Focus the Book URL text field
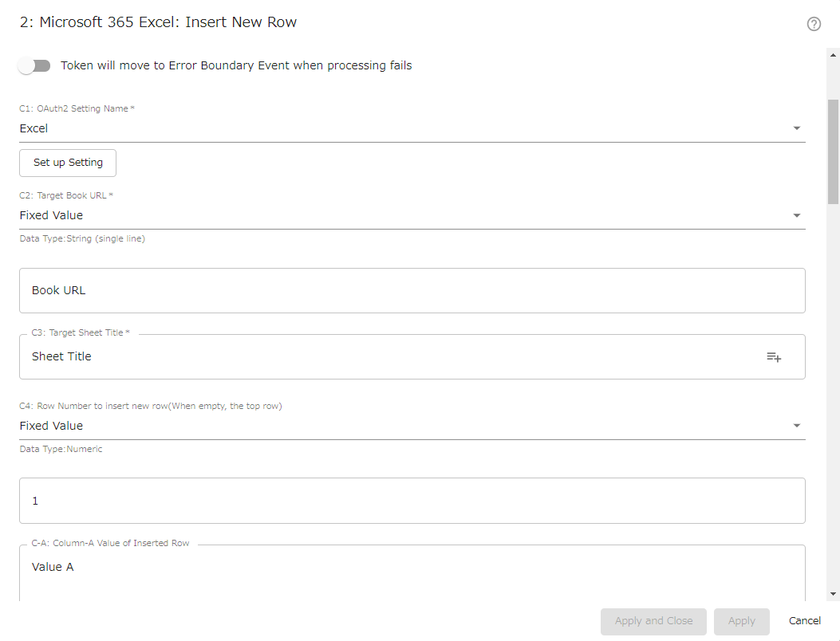The image size is (840, 641). click(x=412, y=290)
